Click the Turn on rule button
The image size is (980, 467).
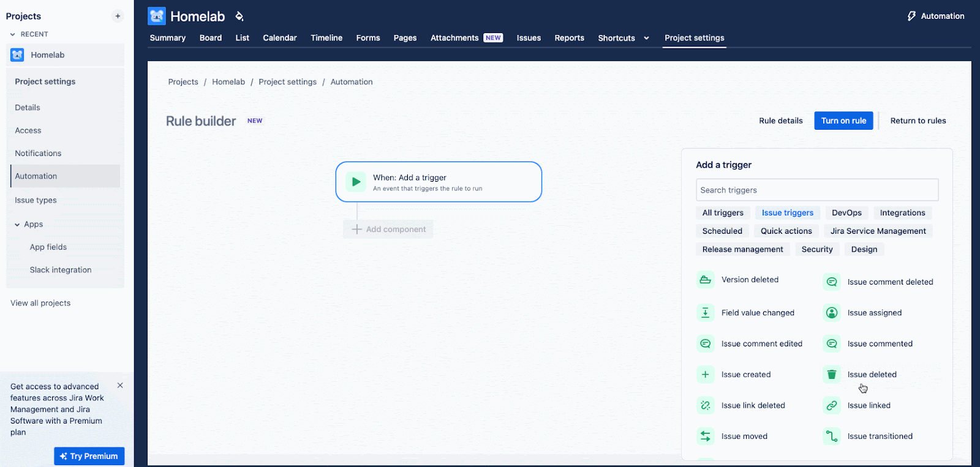point(843,121)
